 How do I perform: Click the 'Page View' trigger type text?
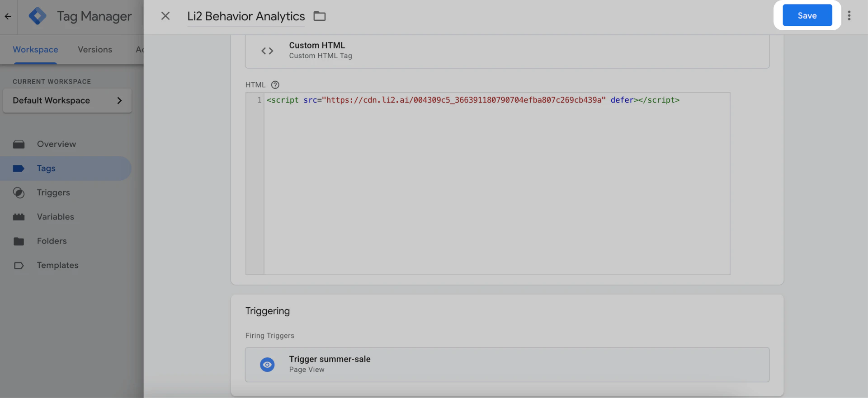[x=307, y=370]
